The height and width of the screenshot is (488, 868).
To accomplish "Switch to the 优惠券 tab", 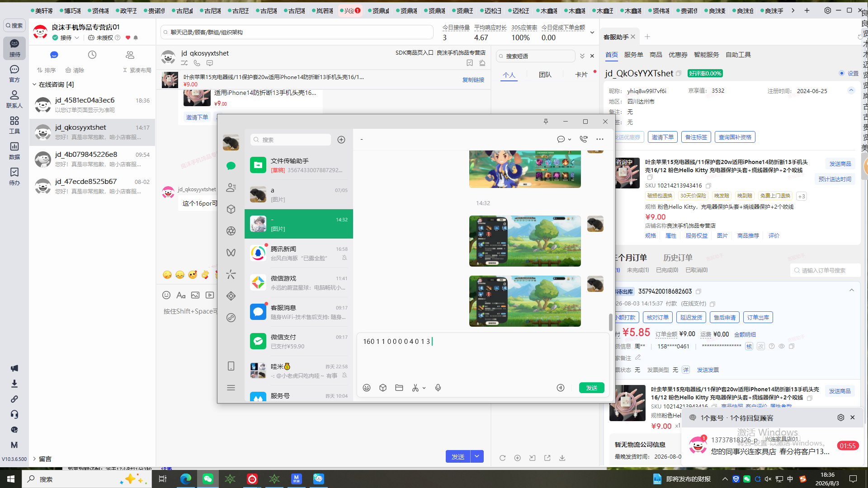I will [x=678, y=55].
